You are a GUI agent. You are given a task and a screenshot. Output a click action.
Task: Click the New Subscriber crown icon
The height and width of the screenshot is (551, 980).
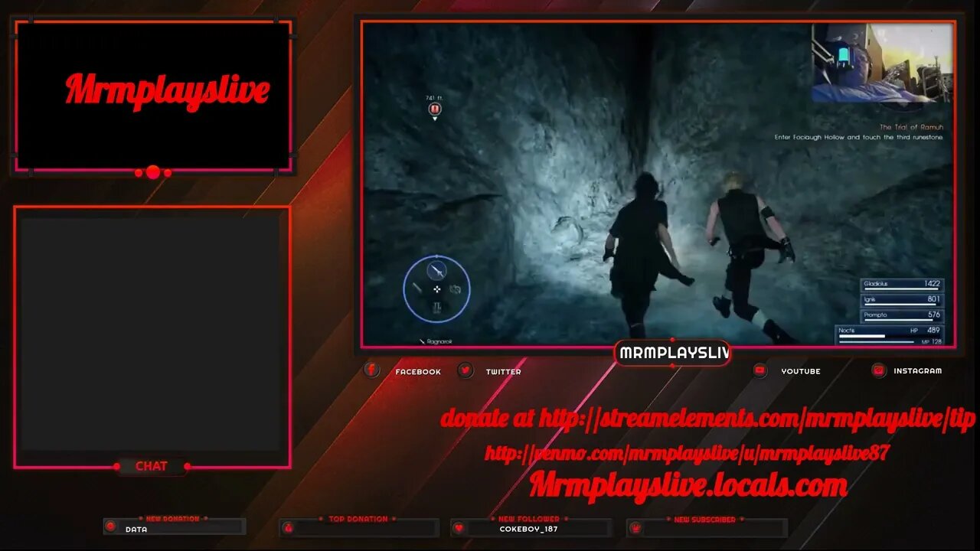(635, 528)
